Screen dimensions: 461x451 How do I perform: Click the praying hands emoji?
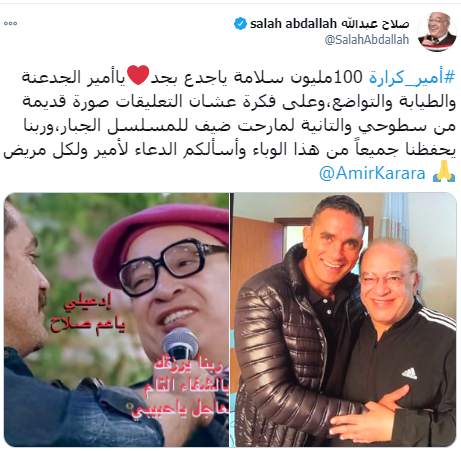click(x=444, y=171)
